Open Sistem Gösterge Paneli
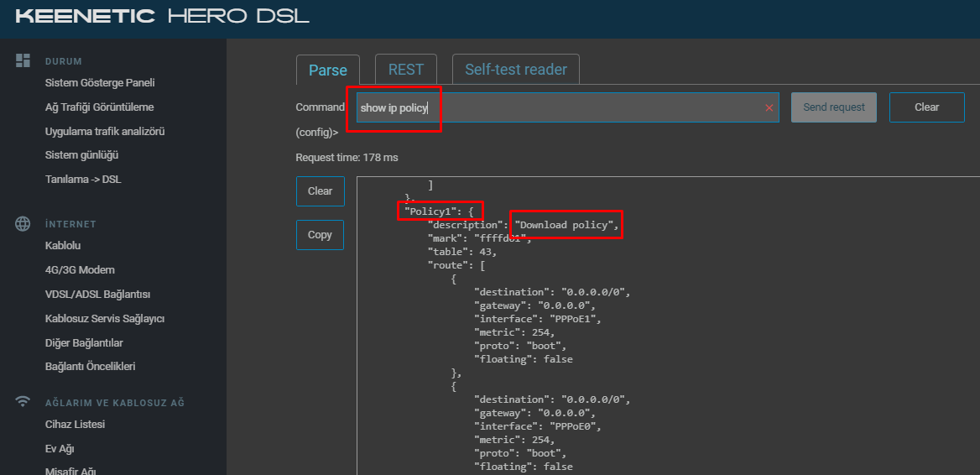The image size is (980, 475). [100, 83]
